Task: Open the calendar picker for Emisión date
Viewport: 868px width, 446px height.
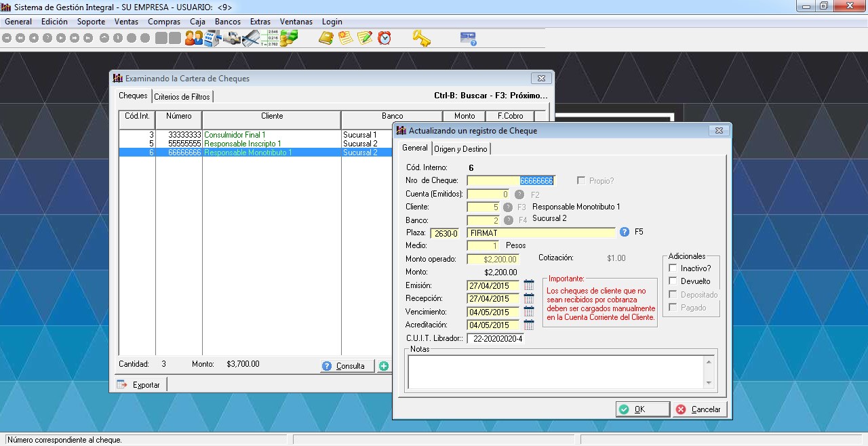Action: (x=529, y=286)
